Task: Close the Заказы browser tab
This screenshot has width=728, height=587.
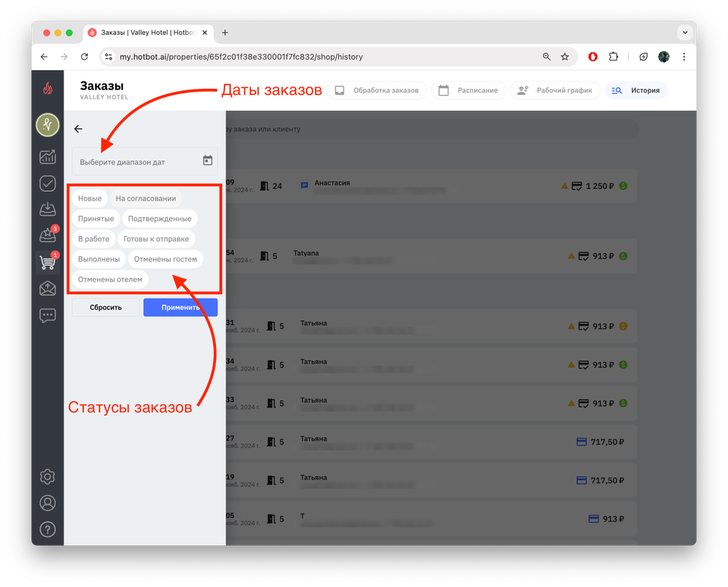Action: [205, 33]
